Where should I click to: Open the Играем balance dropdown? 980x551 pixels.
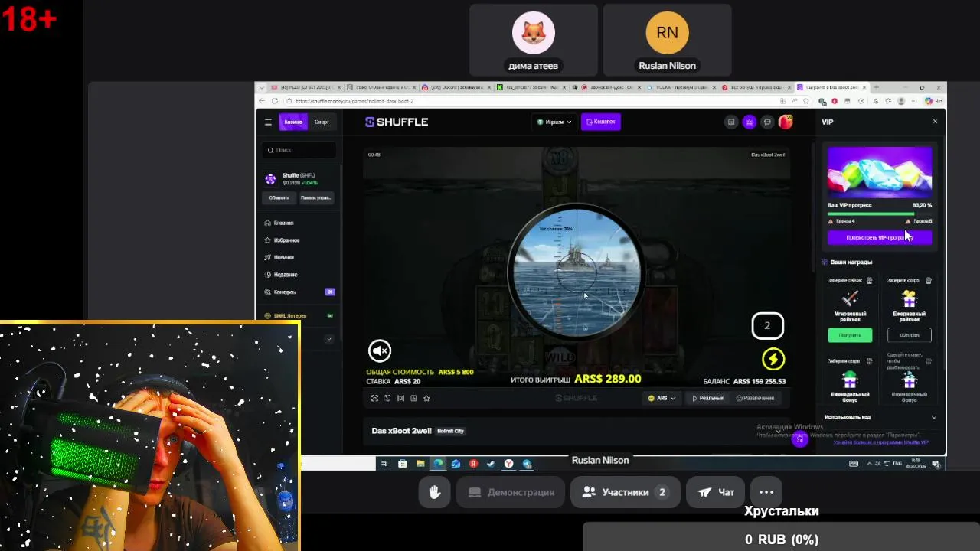pyautogui.click(x=554, y=122)
